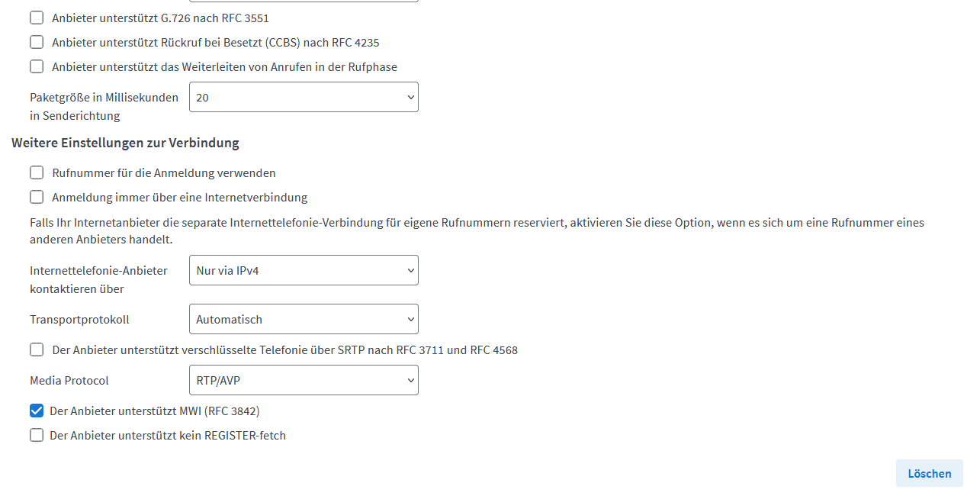Open the Paketgröße in Millisekunden dropdown
Image resolution: width=980 pixels, height=496 pixels.
point(304,97)
